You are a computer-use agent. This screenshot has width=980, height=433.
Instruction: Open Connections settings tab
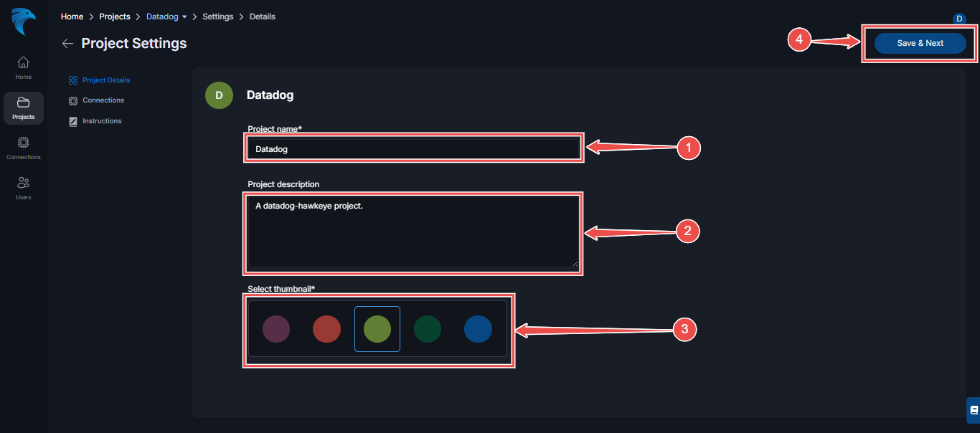click(x=103, y=100)
